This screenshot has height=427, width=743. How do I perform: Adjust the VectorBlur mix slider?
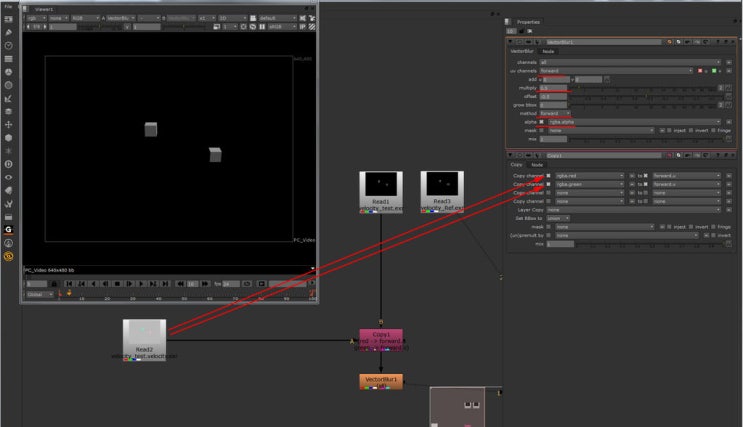[646, 139]
